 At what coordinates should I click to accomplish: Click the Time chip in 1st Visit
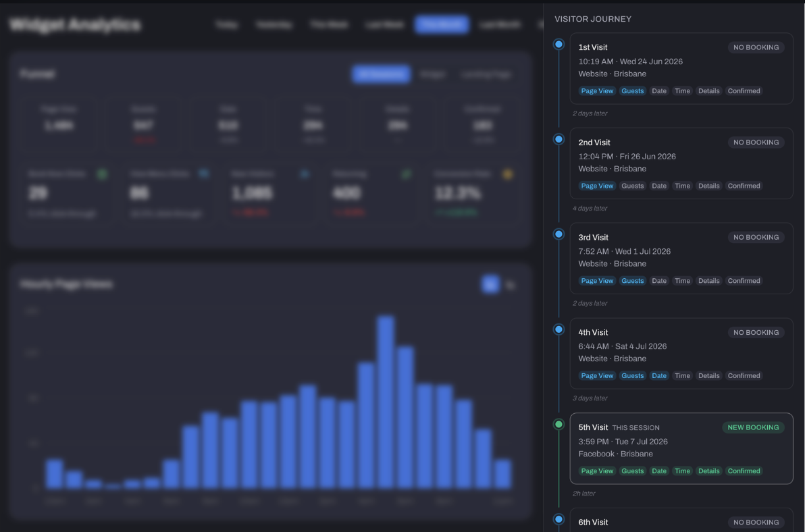[682, 90]
